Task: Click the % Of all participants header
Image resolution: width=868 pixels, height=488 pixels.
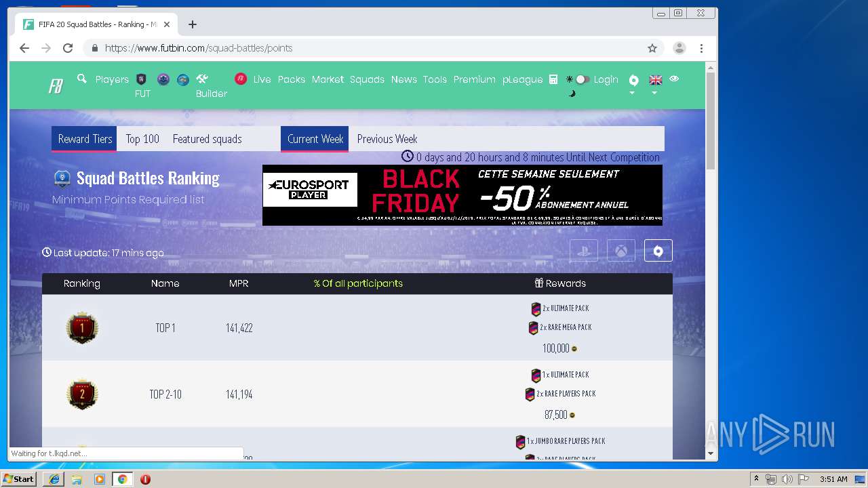Action: (x=358, y=283)
